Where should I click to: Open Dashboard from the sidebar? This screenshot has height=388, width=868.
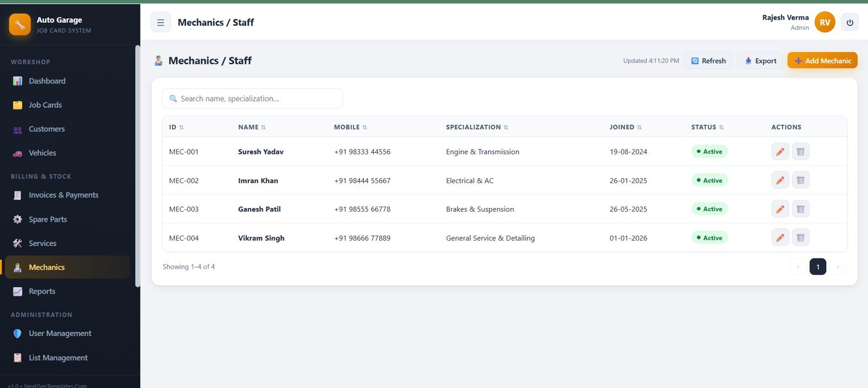click(67, 81)
